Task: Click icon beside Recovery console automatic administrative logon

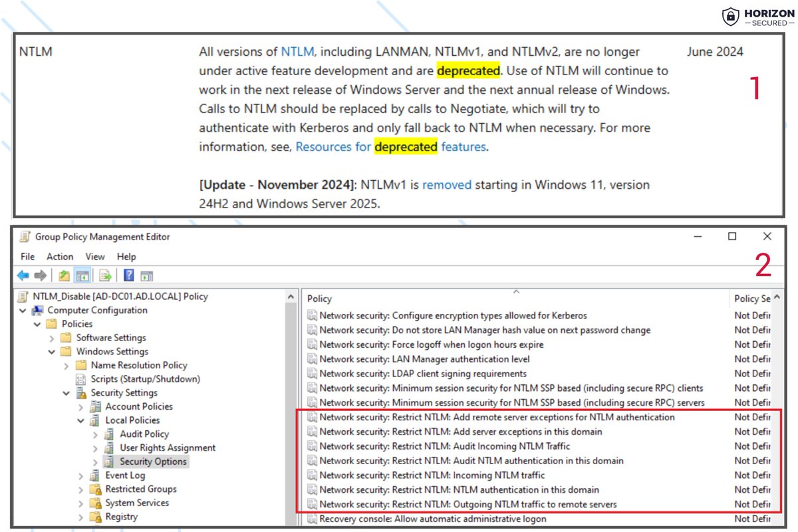Action: coord(312,519)
